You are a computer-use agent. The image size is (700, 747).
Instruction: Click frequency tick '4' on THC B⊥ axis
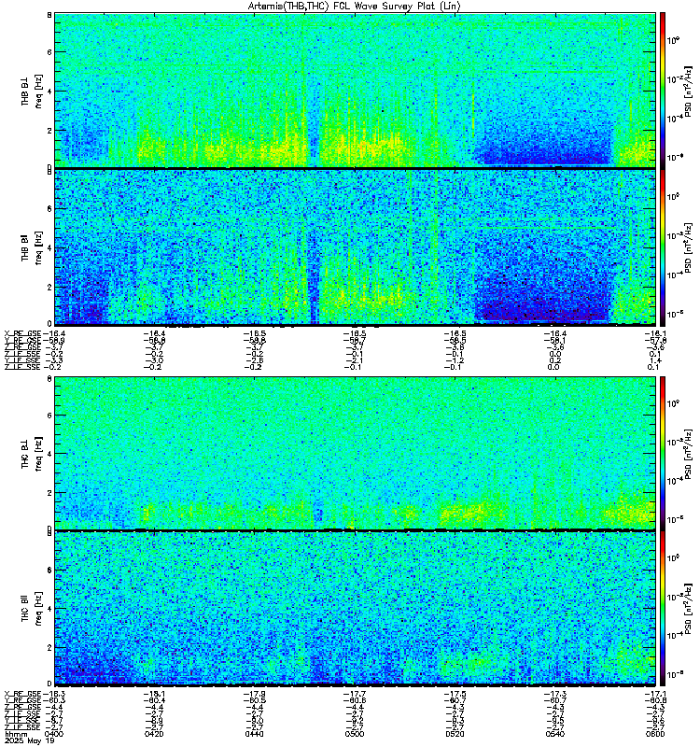pos(49,454)
